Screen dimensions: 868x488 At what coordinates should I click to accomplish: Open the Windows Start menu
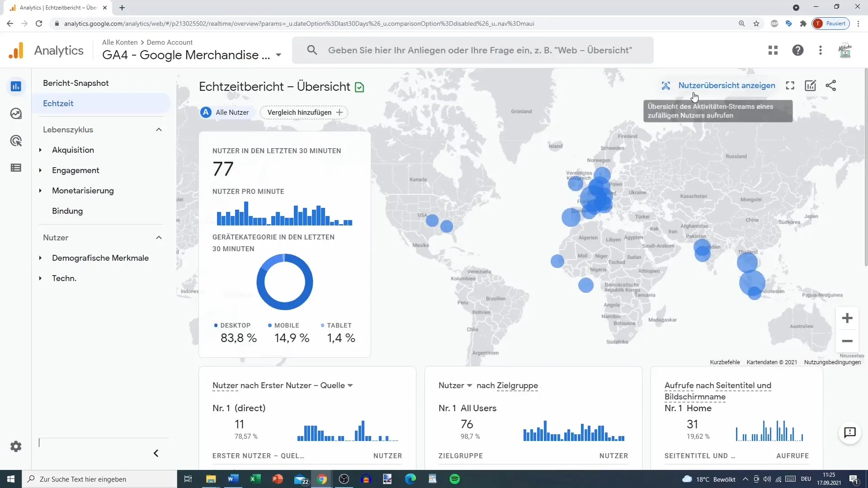[11, 479]
